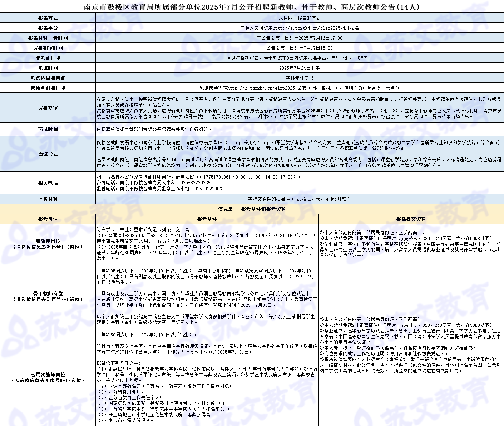504x426 pixels.
Task: Select the '相关电话' label
Action: click(48, 183)
